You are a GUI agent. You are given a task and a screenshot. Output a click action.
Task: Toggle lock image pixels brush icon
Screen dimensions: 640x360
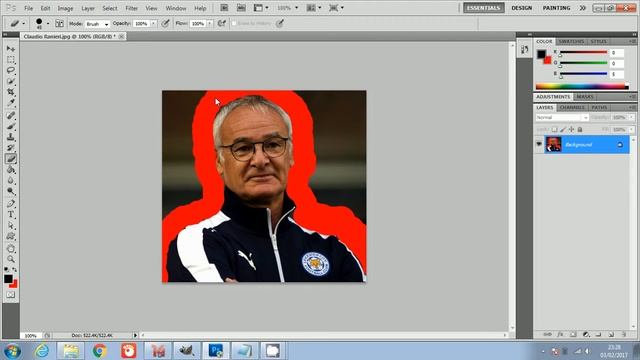563,129
